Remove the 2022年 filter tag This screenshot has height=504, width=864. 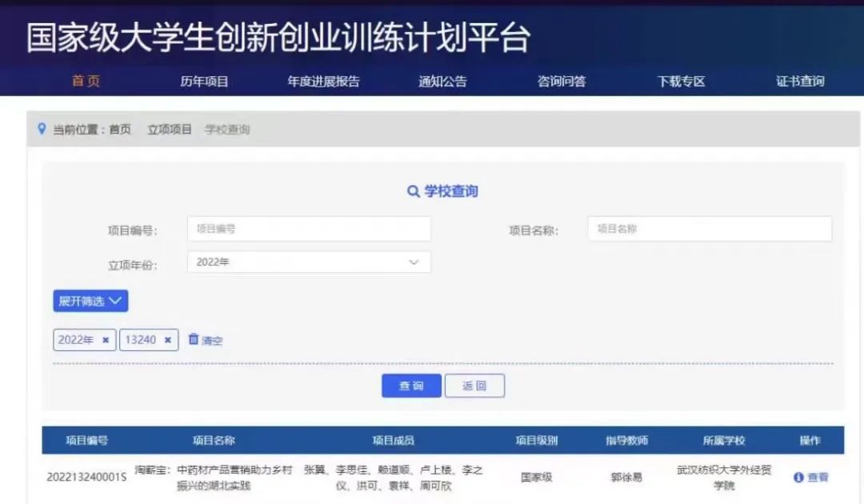pos(106,340)
